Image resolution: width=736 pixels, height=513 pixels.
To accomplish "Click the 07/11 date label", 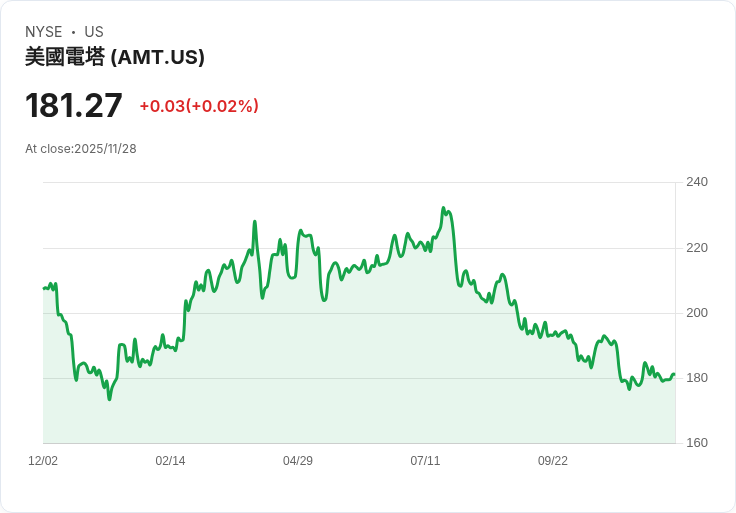I will [425, 461].
